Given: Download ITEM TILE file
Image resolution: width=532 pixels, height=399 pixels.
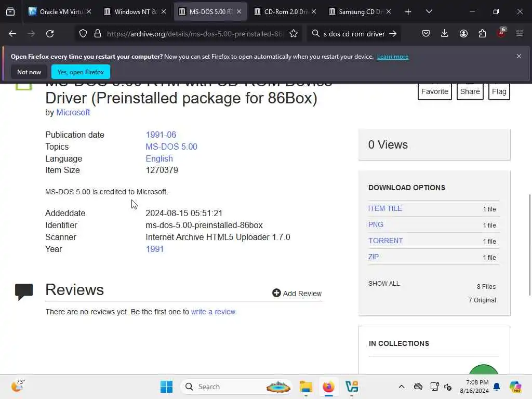Looking at the screenshot, I should pos(385,208).
